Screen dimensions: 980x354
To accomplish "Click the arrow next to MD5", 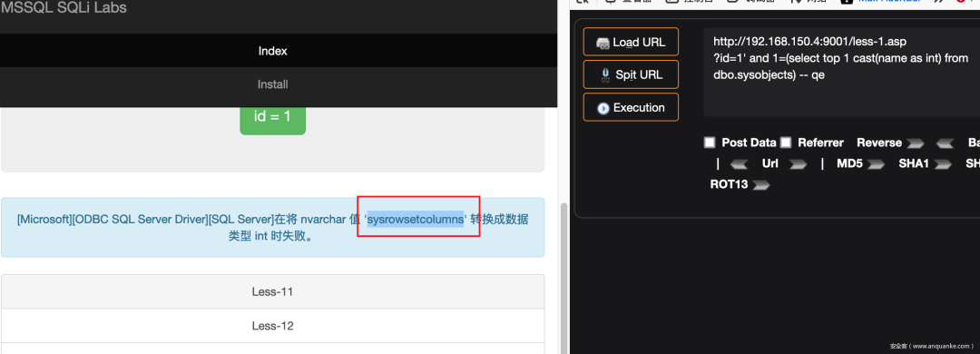I will point(876,164).
